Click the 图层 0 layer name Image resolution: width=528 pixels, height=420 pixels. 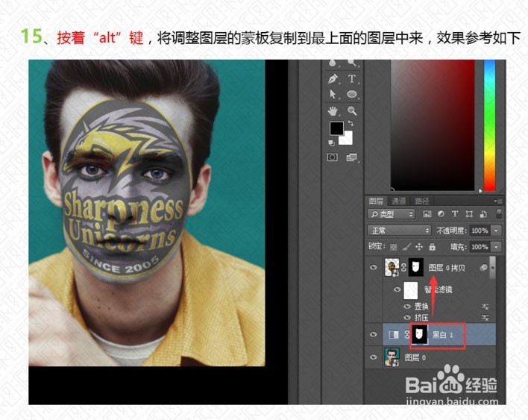(415, 357)
